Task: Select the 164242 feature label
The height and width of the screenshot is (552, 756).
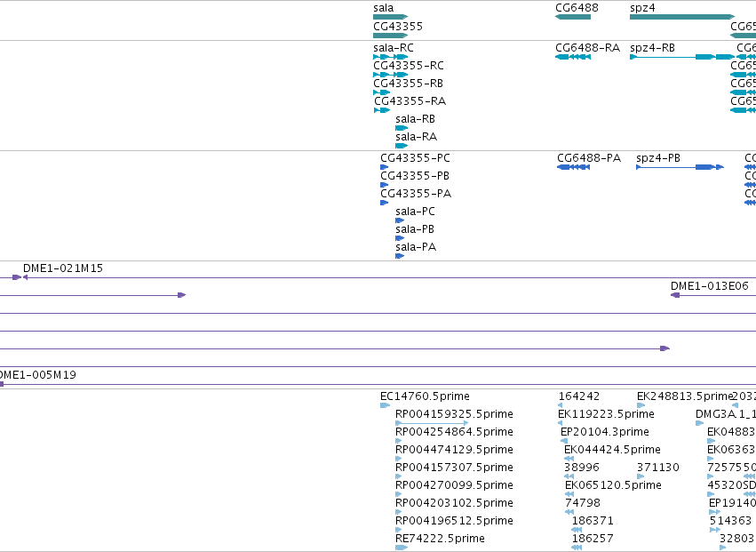Action: pos(579,396)
